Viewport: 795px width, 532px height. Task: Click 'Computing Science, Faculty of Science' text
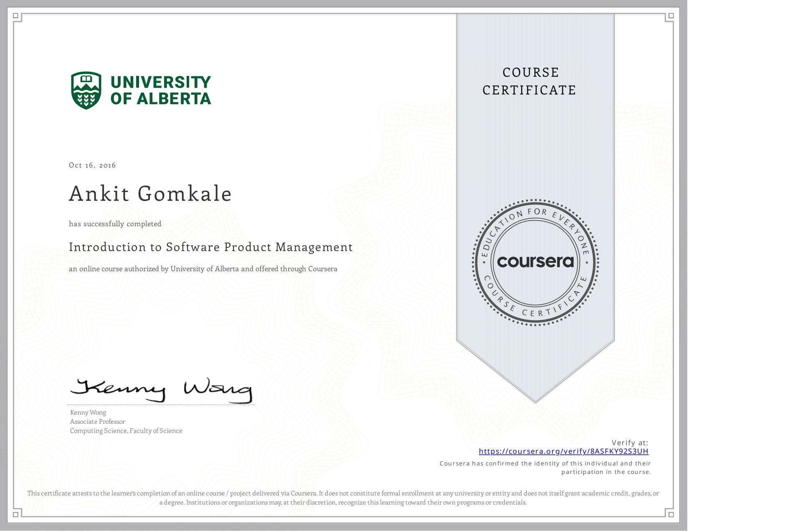(x=126, y=431)
